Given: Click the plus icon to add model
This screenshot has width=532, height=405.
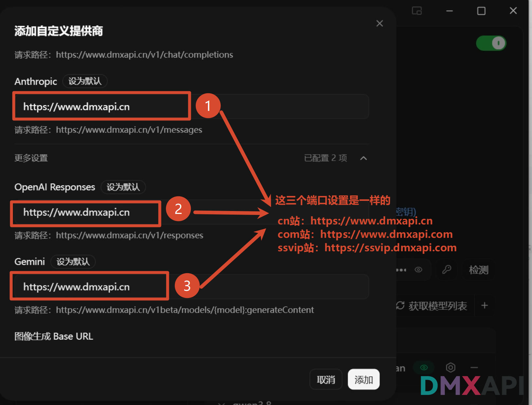Looking at the screenshot, I should pyautogui.click(x=485, y=306).
